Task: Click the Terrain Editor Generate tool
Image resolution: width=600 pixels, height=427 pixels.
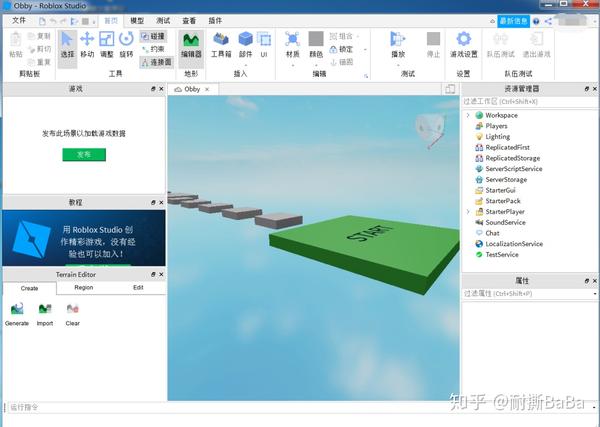Action: (x=17, y=315)
